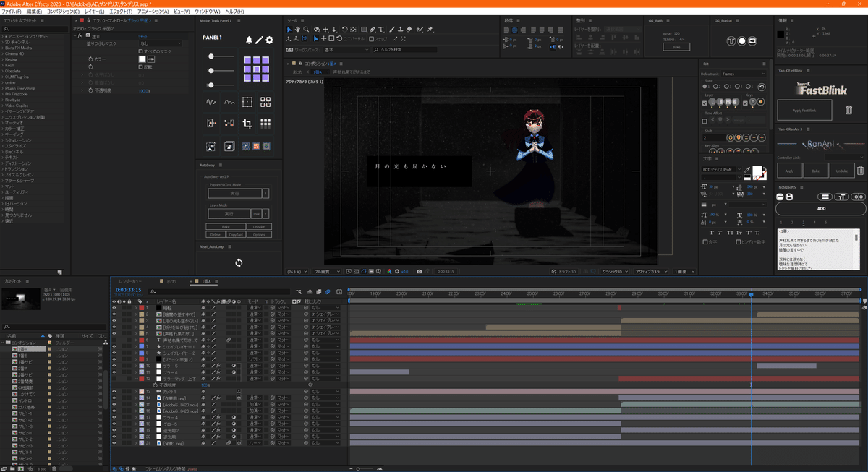This screenshot has height=472, width=868.
Task: Toggle visibility of layer 18 グロー6
Action: [114, 424]
